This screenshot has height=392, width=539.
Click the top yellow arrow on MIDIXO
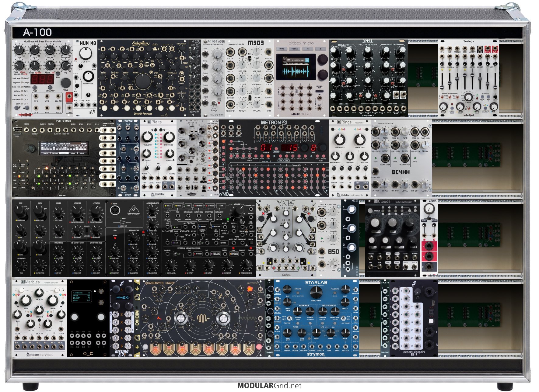(137, 289)
